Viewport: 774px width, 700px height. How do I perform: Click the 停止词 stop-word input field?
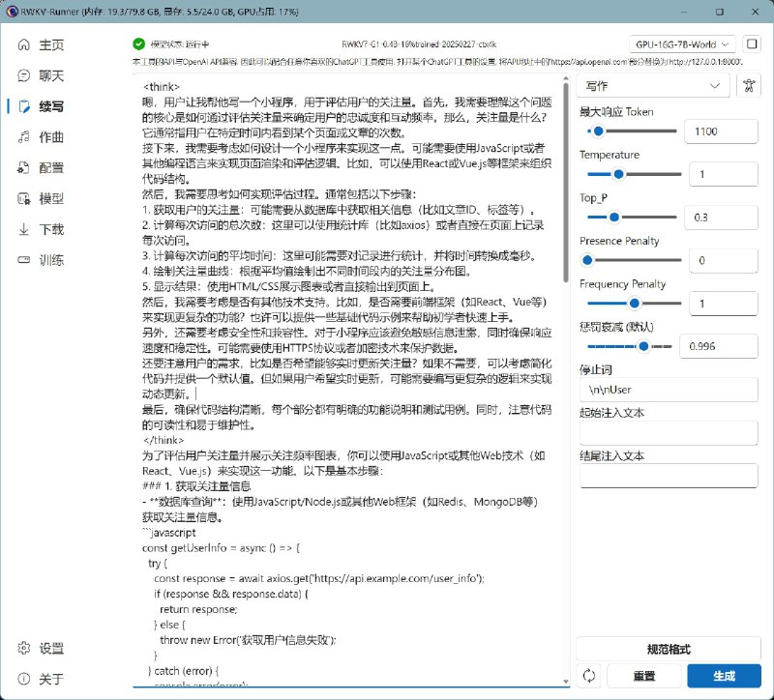pyautogui.click(x=669, y=390)
